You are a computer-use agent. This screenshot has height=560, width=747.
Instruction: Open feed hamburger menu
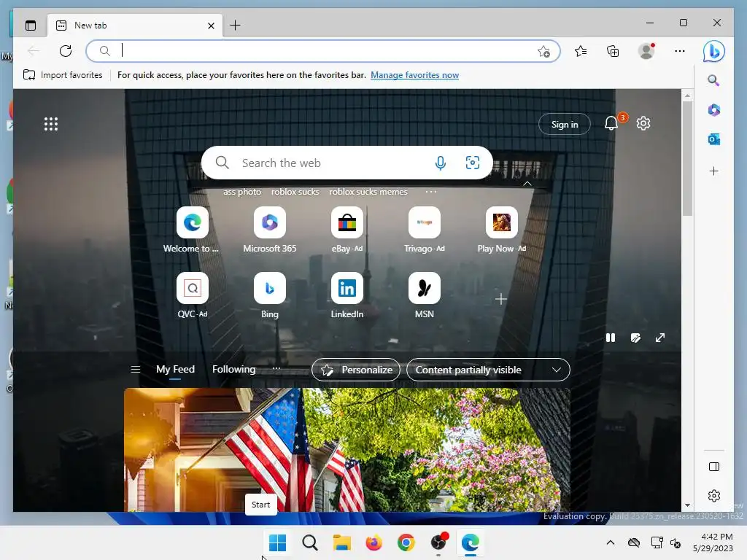(135, 370)
